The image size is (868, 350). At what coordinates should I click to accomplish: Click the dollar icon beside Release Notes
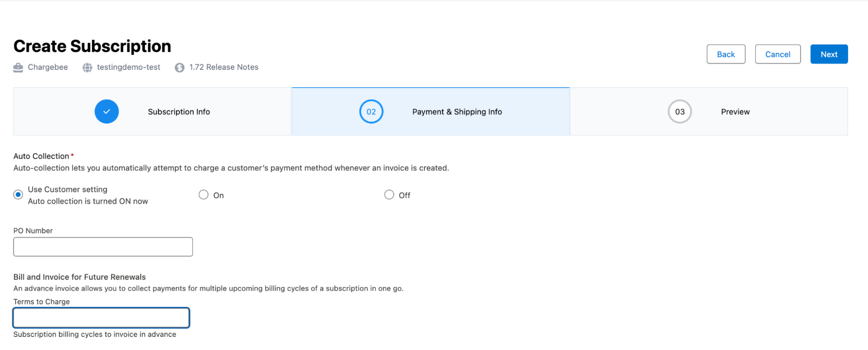click(x=179, y=68)
